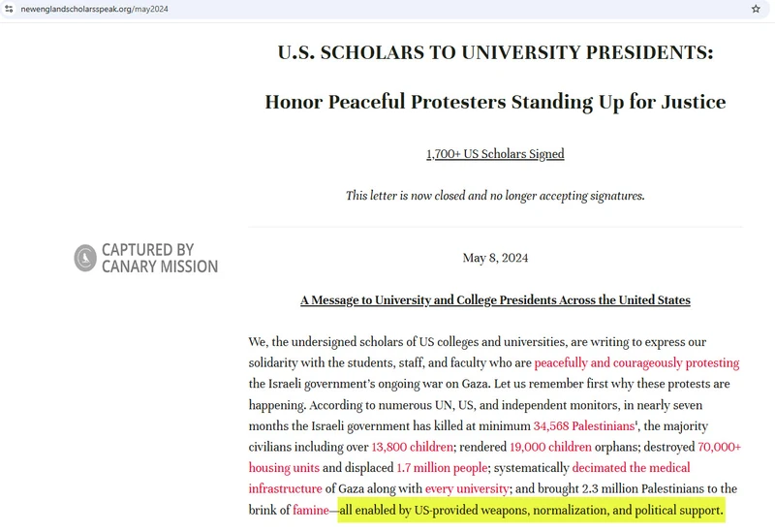The image size is (775, 532).
Task: Open the "1,700+ US Scholars Signed" link
Action: point(495,154)
